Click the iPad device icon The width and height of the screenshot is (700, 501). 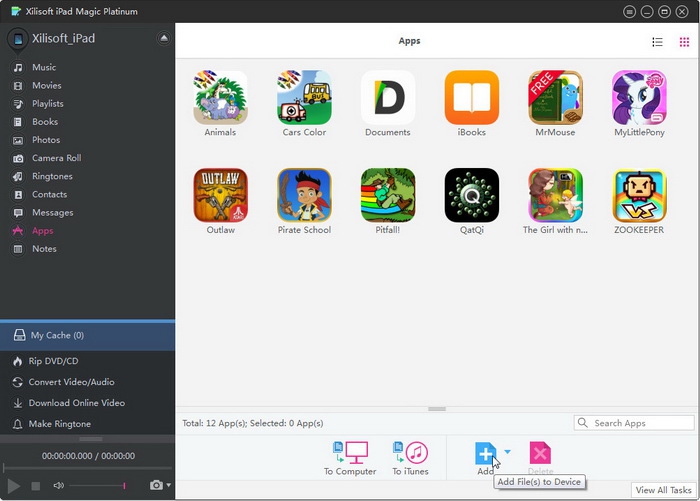click(18, 39)
